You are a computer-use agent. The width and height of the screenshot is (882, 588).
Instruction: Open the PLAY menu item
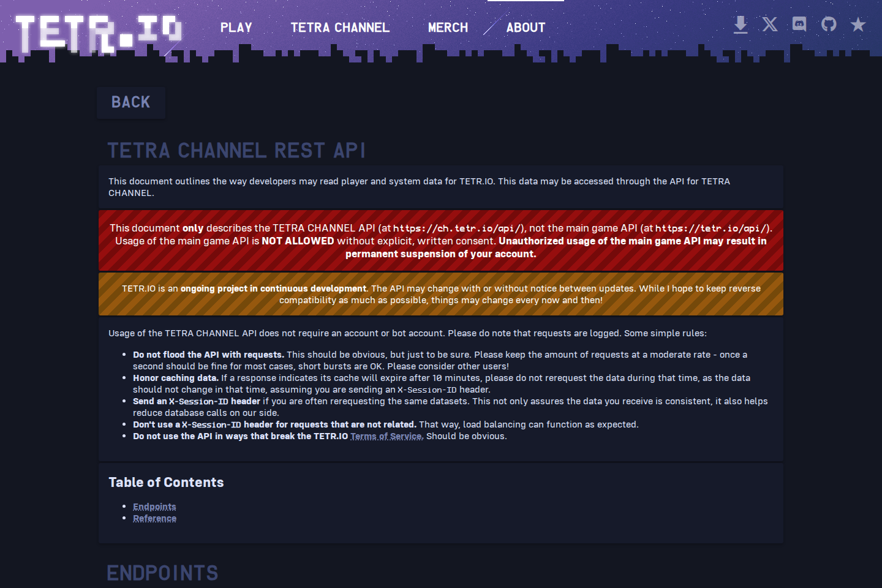(x=236, y=27)
